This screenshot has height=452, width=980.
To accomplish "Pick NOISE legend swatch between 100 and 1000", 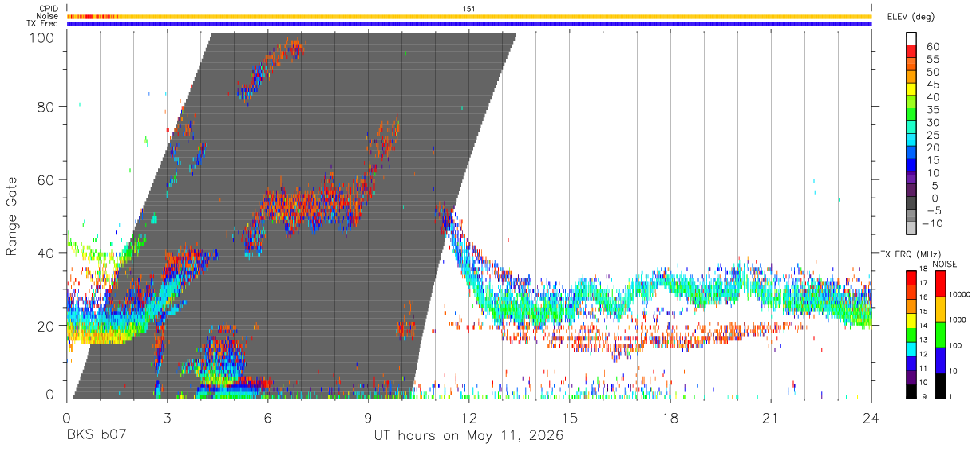I will pyautogui.click(x=939, y=333).
